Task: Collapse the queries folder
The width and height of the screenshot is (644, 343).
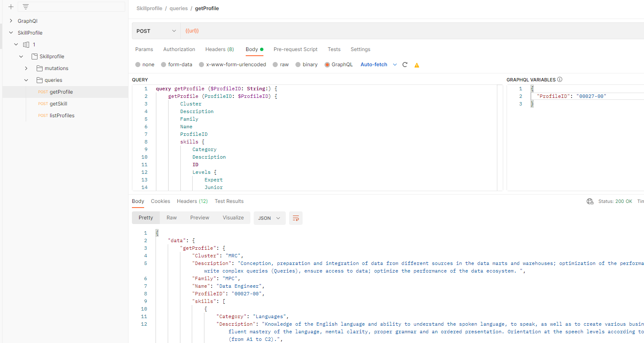Action: tap(26, 80)
